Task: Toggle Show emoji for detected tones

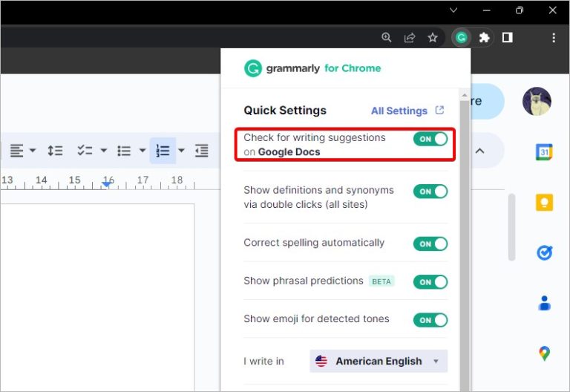Action: click(430, 320)
